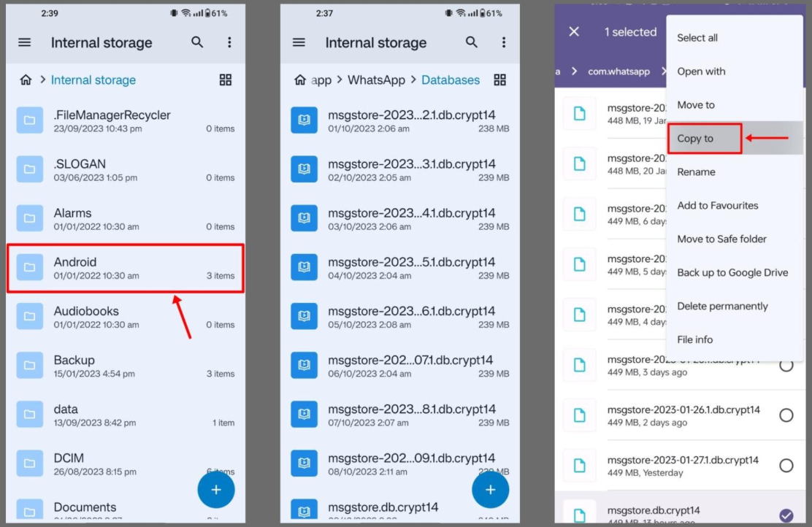
Task: Open msgstore.db.crypt14 in middle screen
Action: 399,510
